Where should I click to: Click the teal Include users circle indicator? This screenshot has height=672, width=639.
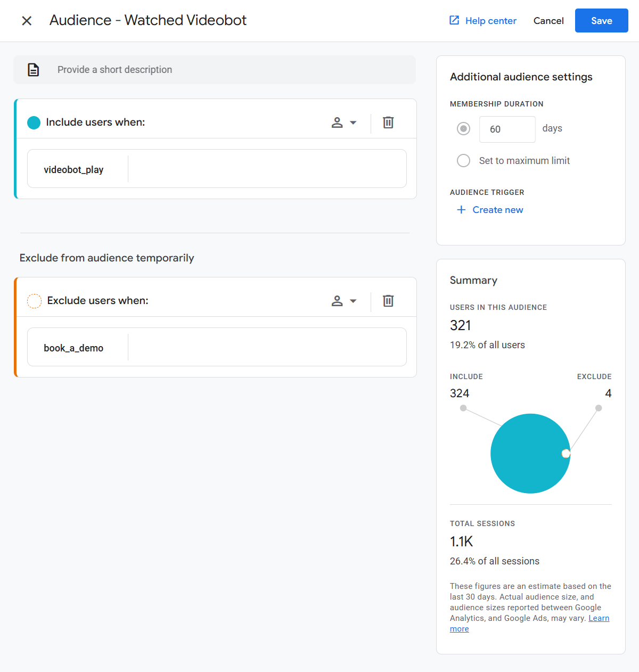point(34,122)
